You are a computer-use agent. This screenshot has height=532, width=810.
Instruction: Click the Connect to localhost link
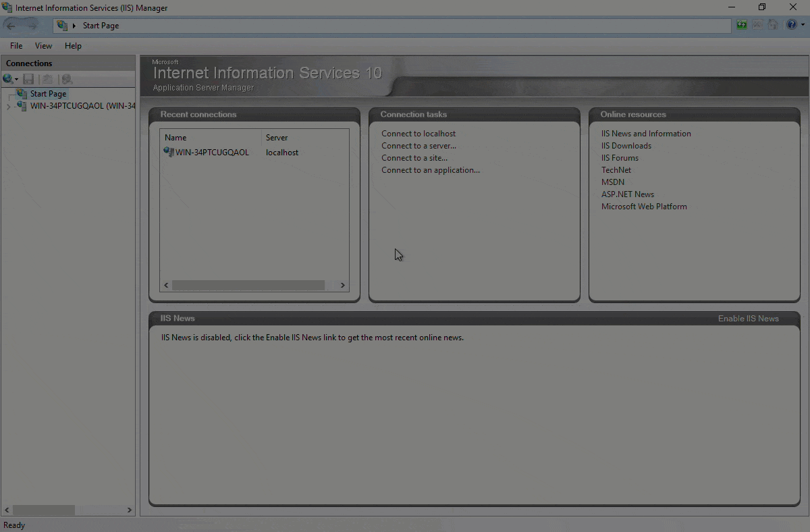418,134
